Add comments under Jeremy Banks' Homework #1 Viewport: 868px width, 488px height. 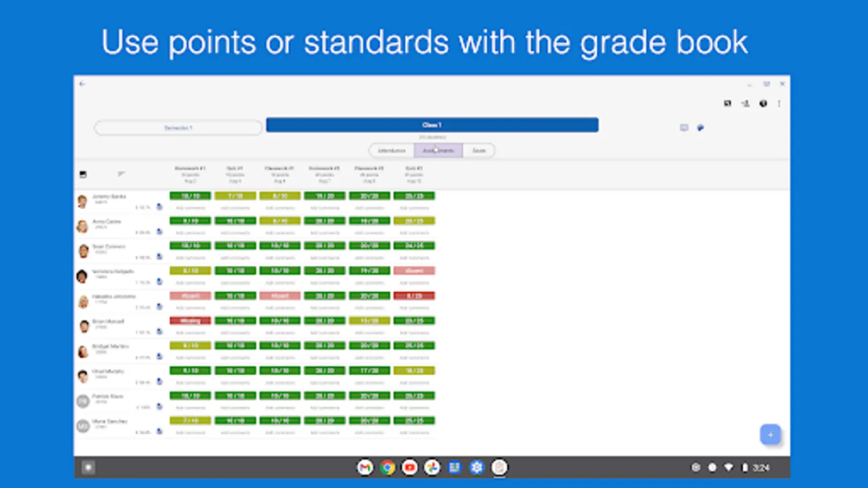(x=190, y=208)
